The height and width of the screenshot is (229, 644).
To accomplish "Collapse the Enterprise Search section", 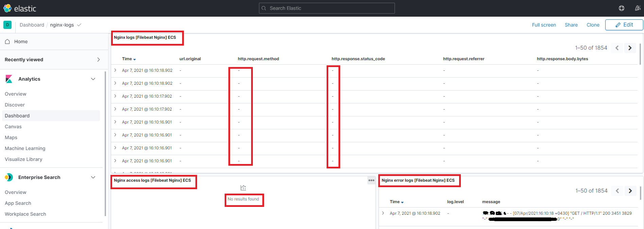I will click(x=93, y=177).
